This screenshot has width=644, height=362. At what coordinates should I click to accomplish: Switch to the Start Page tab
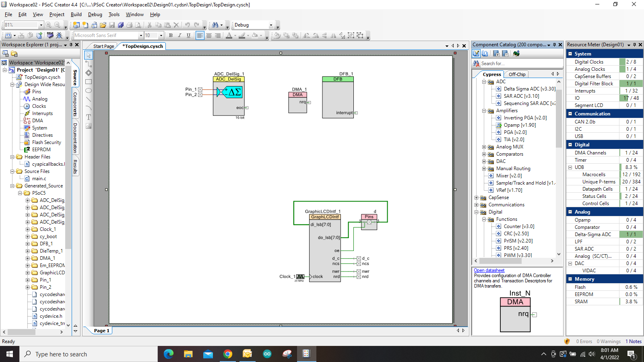[103, 46]
